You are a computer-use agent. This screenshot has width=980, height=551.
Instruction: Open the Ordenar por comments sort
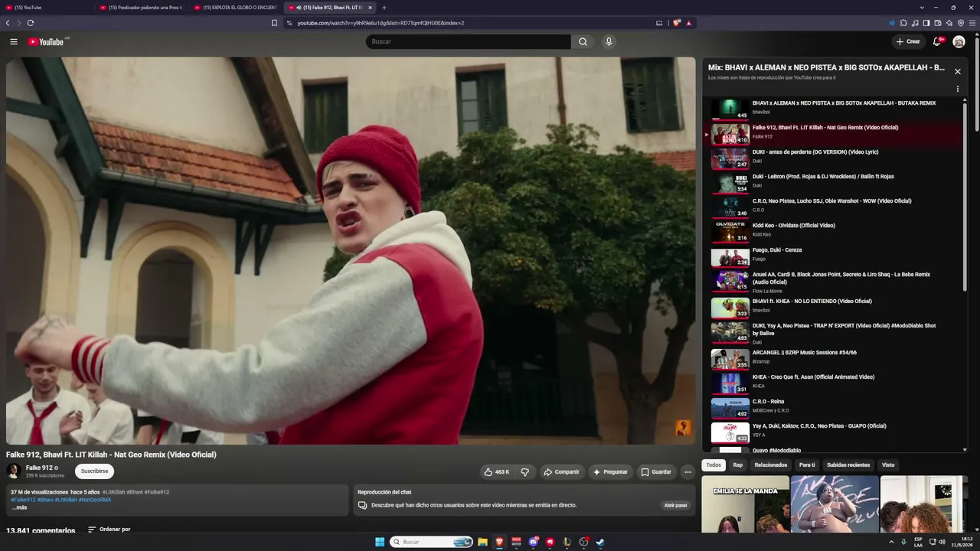109,530
